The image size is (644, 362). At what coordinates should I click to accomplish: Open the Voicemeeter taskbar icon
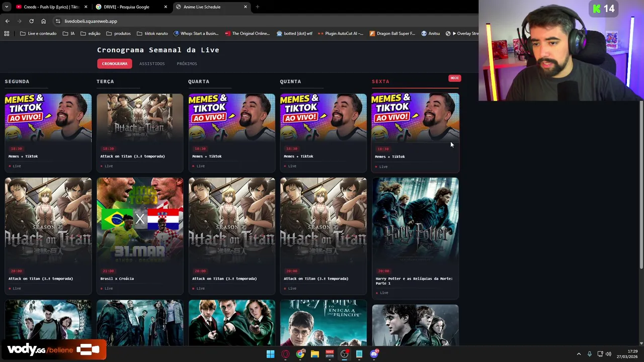pos(330,354)
